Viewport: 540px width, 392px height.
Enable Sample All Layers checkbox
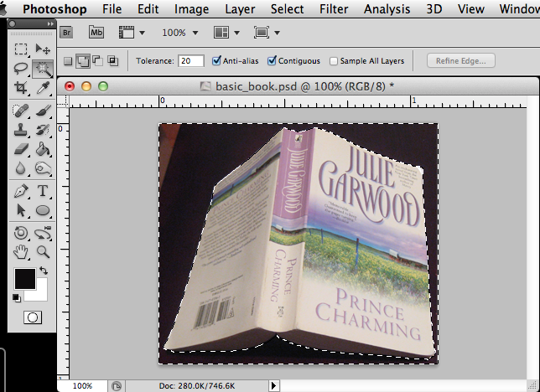pos(334,61)
